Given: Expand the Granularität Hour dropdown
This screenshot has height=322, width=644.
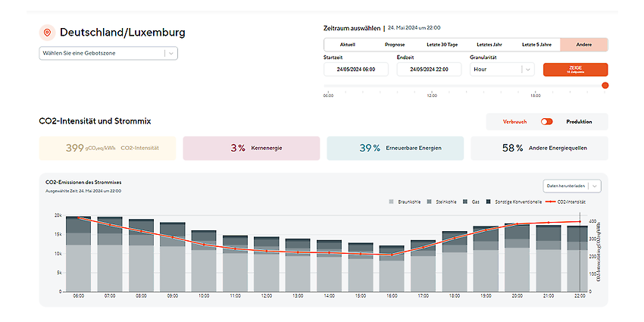Looking at the screenshot, I should point(502,70).
